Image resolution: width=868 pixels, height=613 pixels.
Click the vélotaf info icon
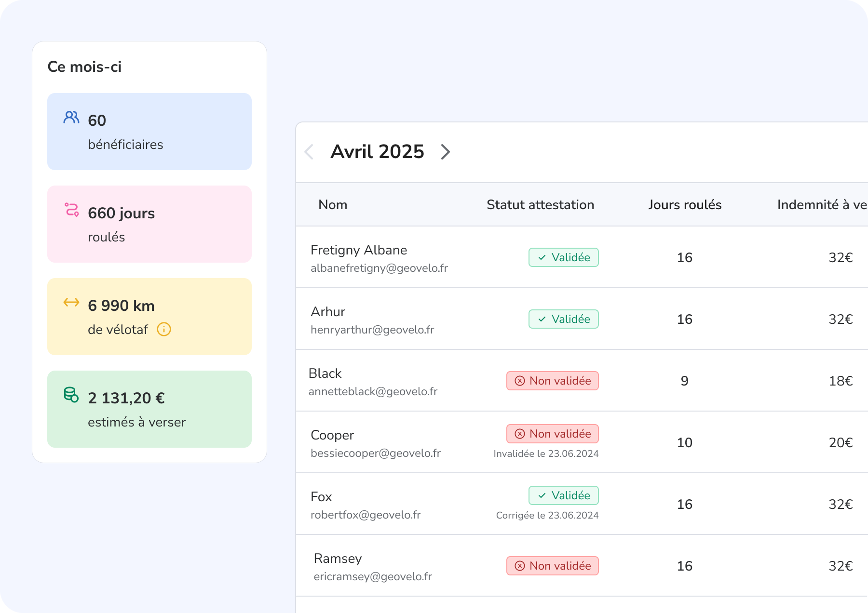[164, 329]
